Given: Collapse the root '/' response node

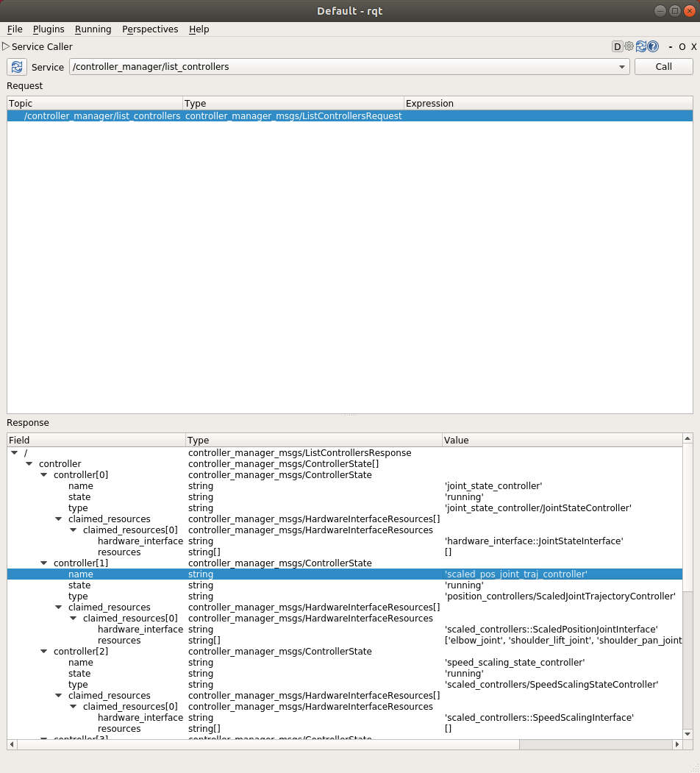Looking at the screenshot, I should [x=14, y=452].
